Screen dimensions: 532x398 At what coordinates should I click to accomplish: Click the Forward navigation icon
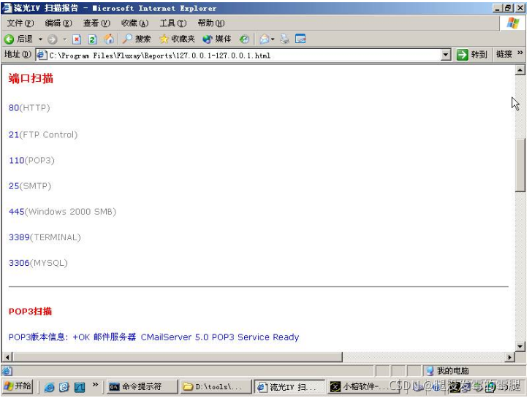point(53,39)
